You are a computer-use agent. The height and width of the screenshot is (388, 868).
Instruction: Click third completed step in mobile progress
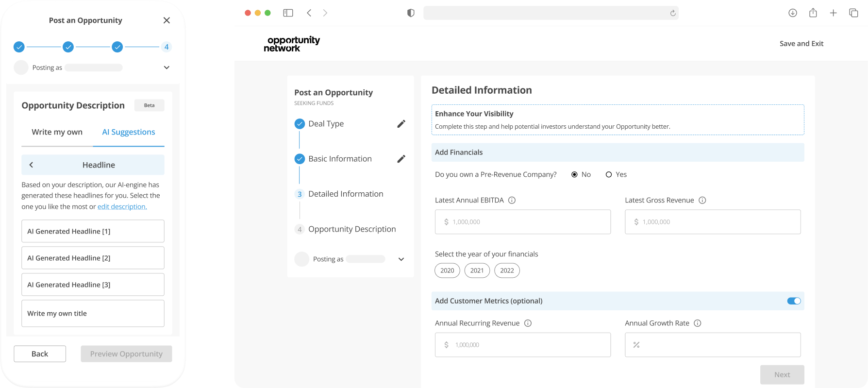(x=117, y=47)
